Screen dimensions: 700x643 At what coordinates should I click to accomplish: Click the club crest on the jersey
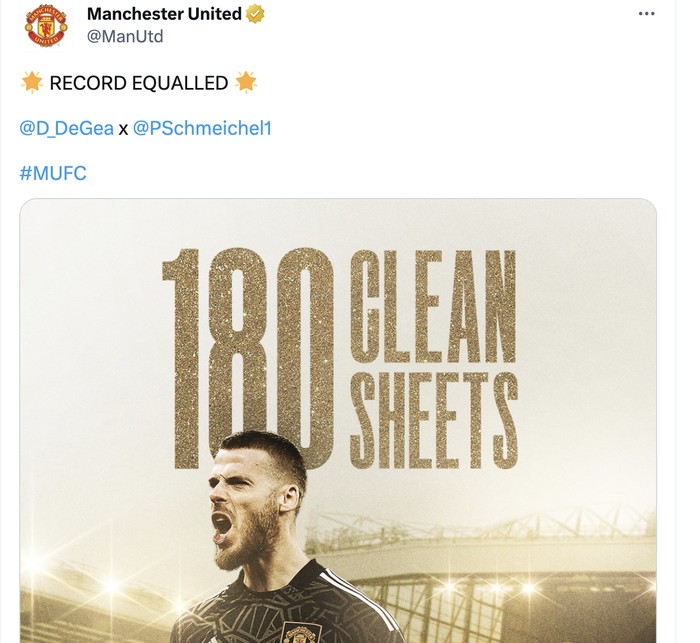299,634
